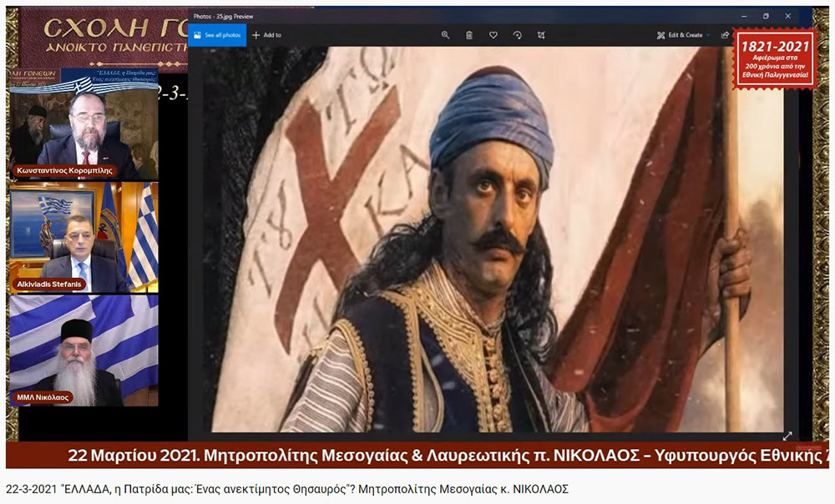The height and width of the screenshot is (504, 835).
Task: Close the Photos preview window
Action: click(788, 16)
